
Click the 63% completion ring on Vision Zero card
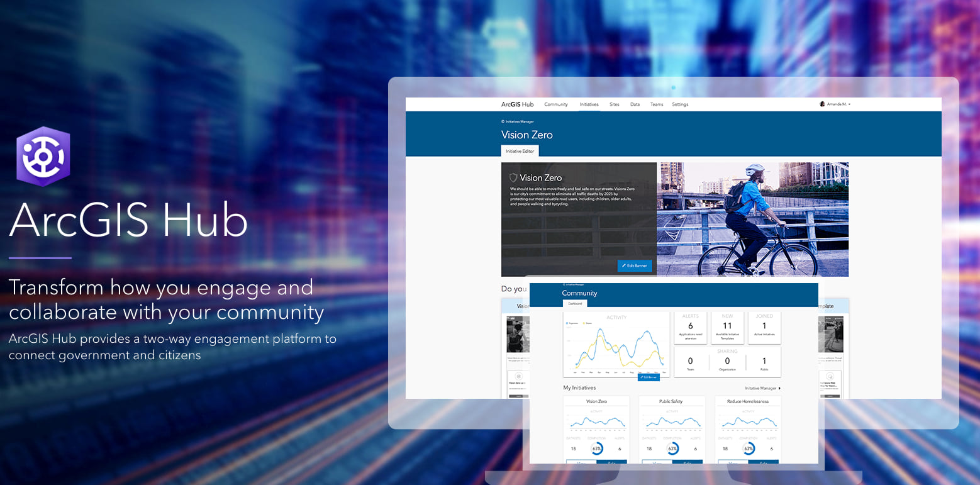(597, 449)
